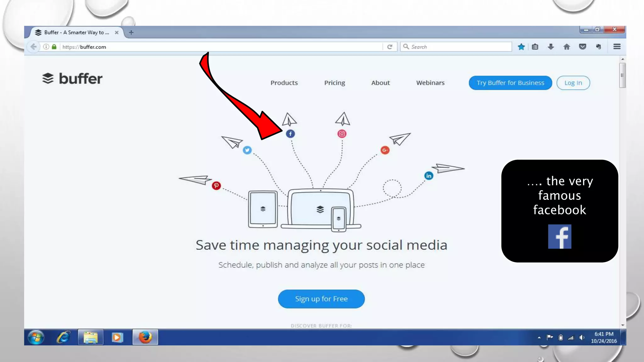Click the page vertical scrollbar thumb

tap(622, 75)
